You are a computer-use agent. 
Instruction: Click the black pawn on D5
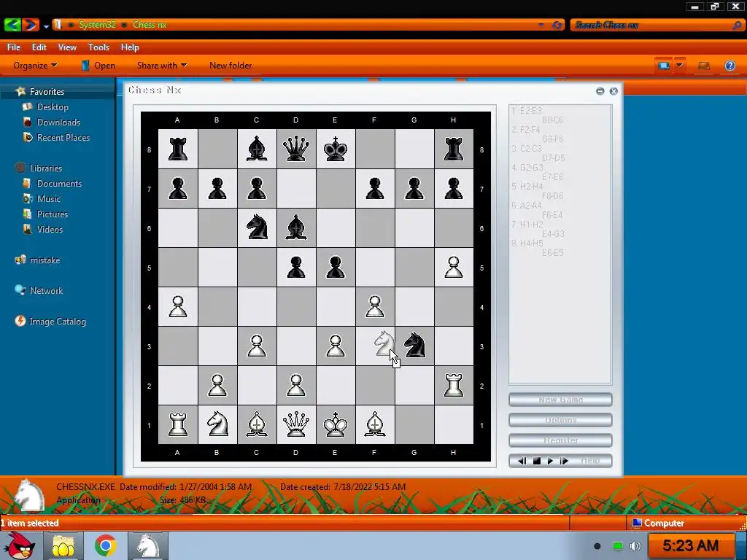click(x=296, y=267)
